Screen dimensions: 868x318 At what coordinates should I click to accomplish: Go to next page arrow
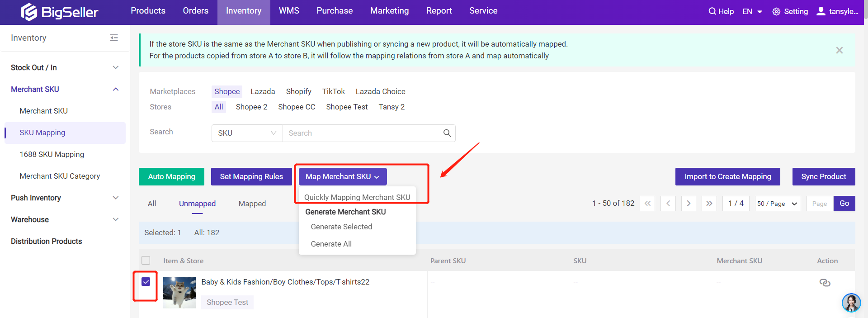click(x=689, y=204)
